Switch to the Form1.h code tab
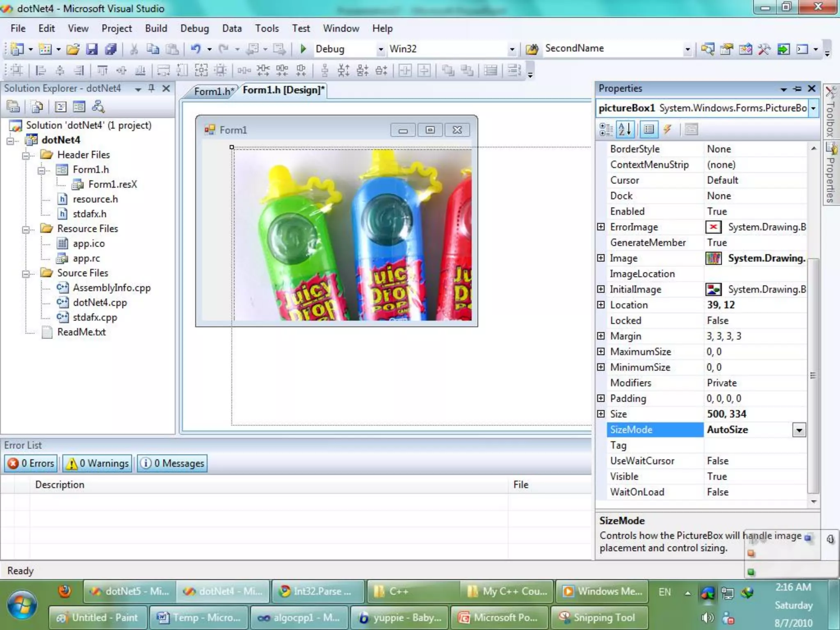The height and width of the screenshot is (630, 840). tap(213, 91)
